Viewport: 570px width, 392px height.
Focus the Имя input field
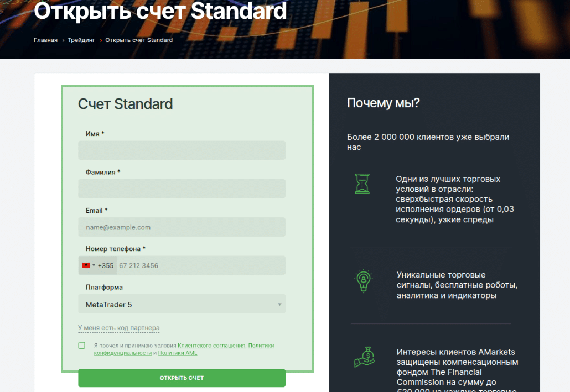tap(182, 150)
